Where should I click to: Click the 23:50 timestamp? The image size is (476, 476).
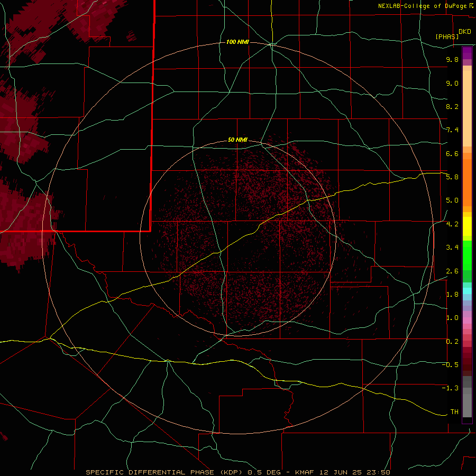point(379,472)
